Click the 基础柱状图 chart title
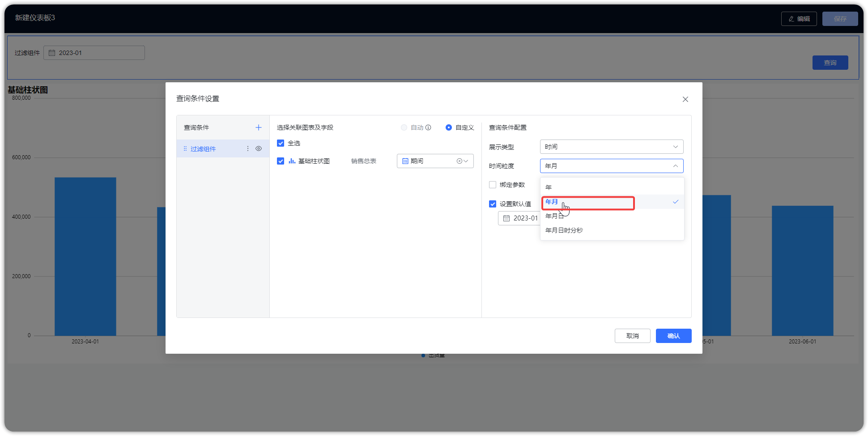868x436 pixels. (x=28, y=90)
